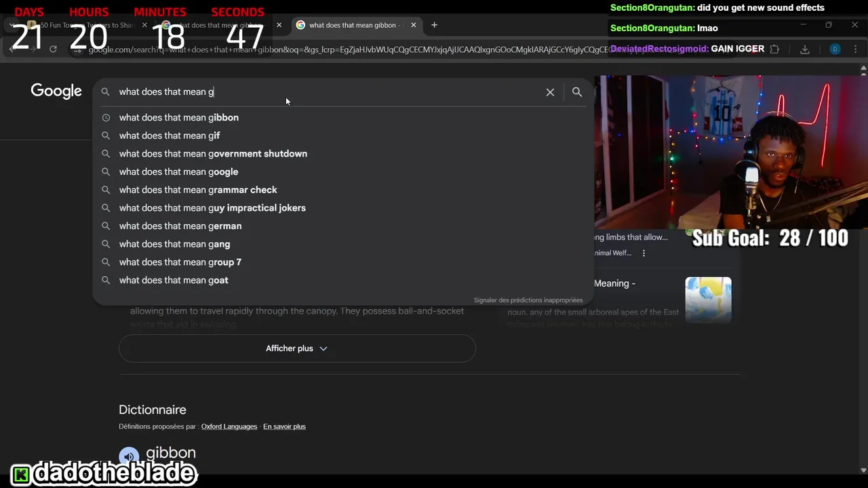Open the browser extensions puzzle icon
The image size is (868, 488).
774,49
